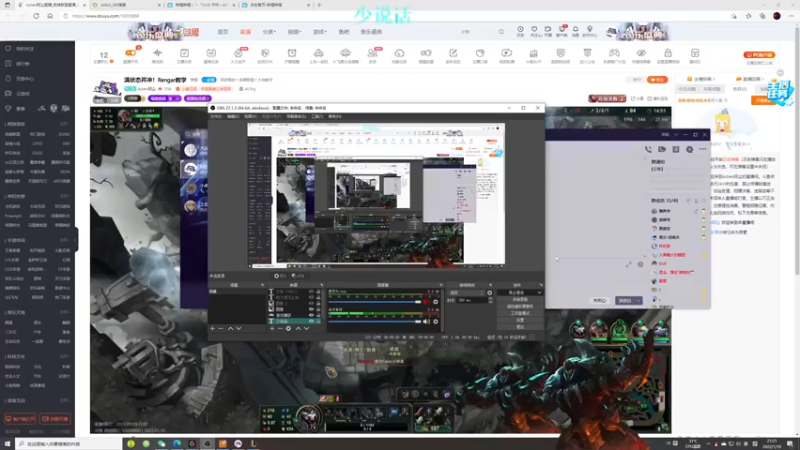Open source properties gear in OBS sources panel
The height and width of the screenshot is (450, 800).
(x=288, y=329)
